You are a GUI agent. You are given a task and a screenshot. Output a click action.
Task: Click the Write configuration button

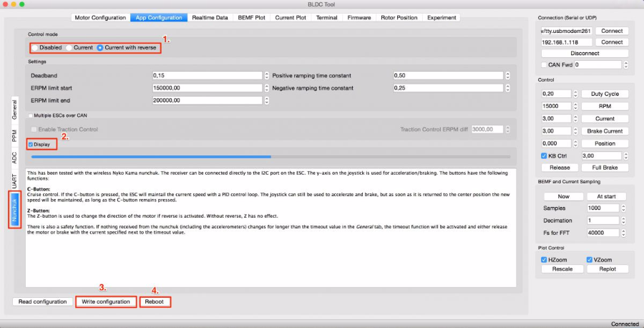point(106,302)
